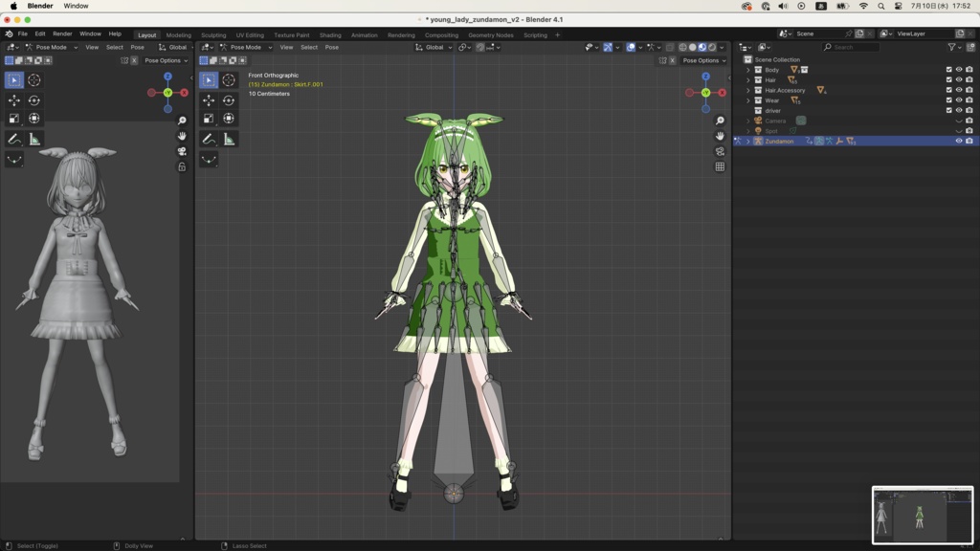Click the pan hand icon in green-model viewport
The image size is (980, 551).
point(720,136)
